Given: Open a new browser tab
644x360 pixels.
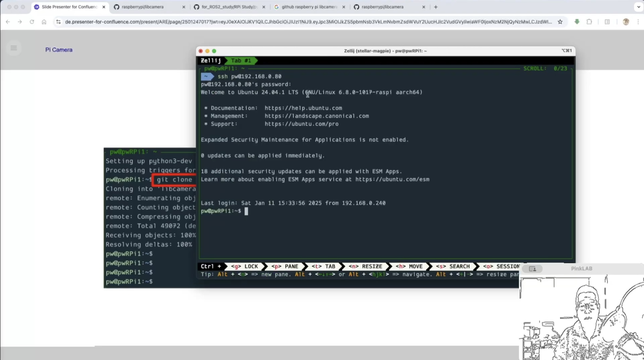Looking at the screenshot, I should click(x=436, y=7).
